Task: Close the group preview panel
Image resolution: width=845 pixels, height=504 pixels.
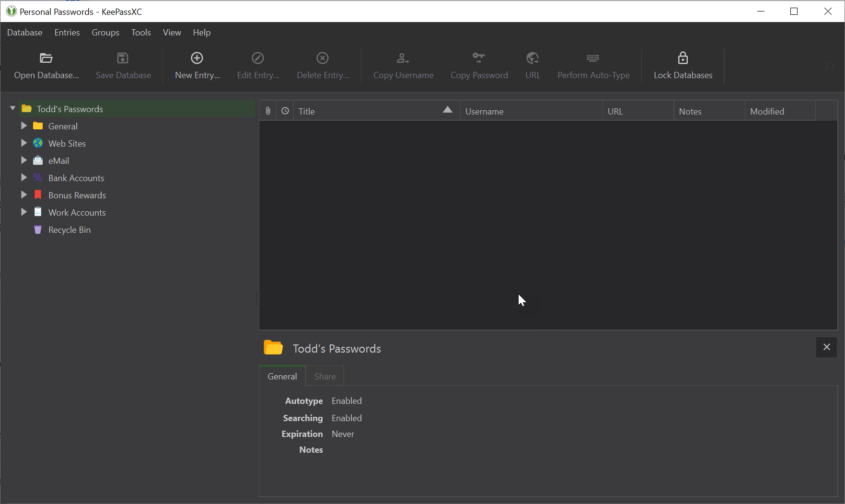Action: click(826, 347)
